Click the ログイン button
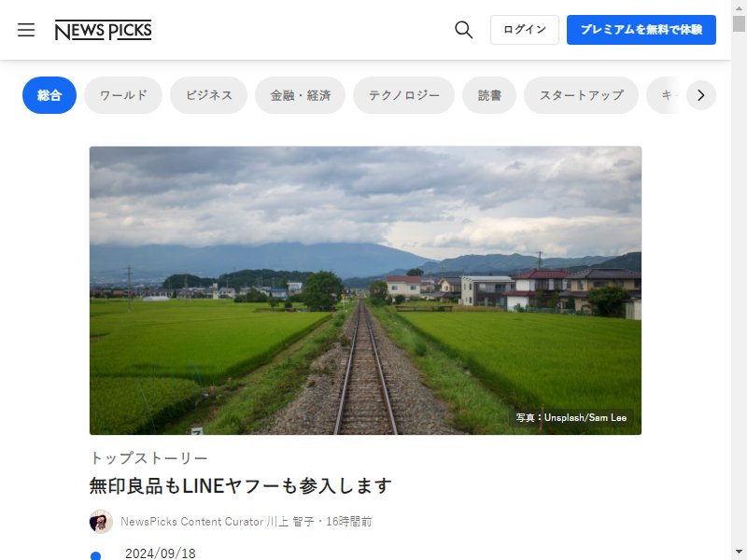747x560 pixels. click(x=525, y=30)
